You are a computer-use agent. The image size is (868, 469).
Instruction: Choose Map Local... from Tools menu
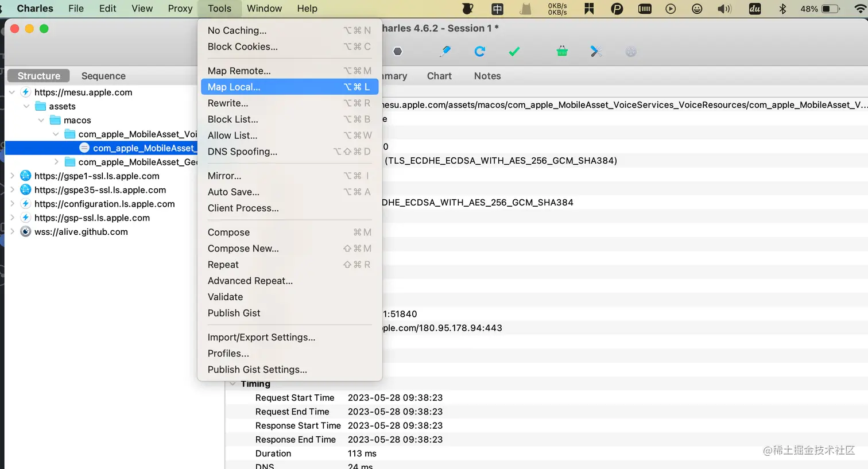[289, 87]
